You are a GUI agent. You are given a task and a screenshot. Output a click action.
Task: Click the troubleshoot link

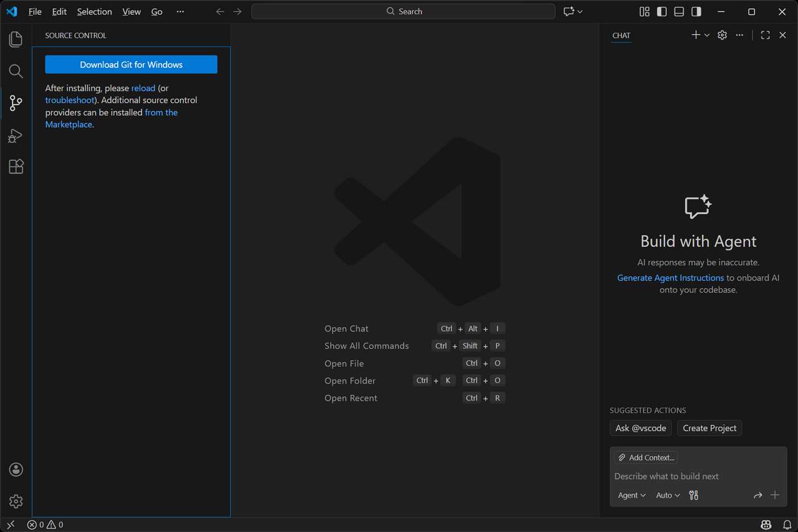tap(70, 100)
